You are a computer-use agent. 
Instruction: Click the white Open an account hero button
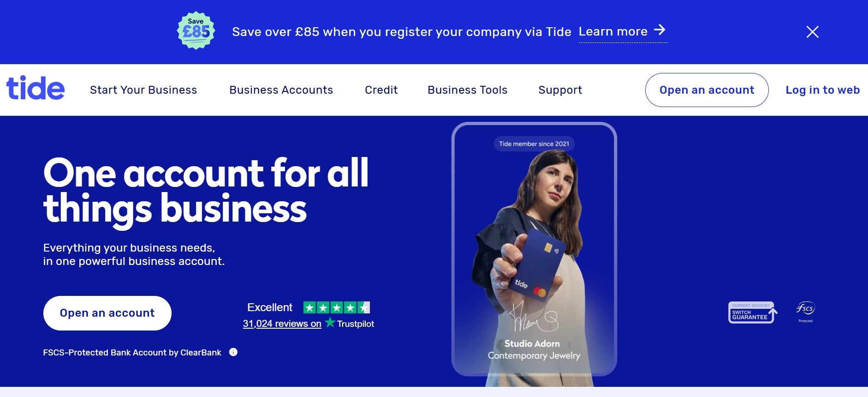(107, 313)
